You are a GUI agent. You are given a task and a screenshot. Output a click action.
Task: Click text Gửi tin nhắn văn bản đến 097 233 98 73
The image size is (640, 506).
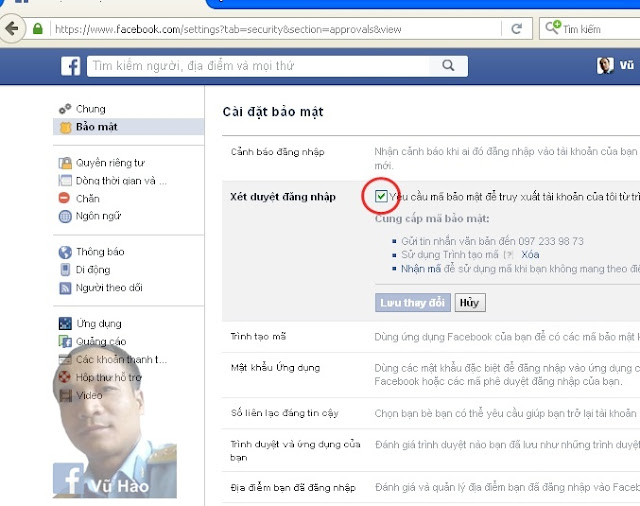(492, 241)
